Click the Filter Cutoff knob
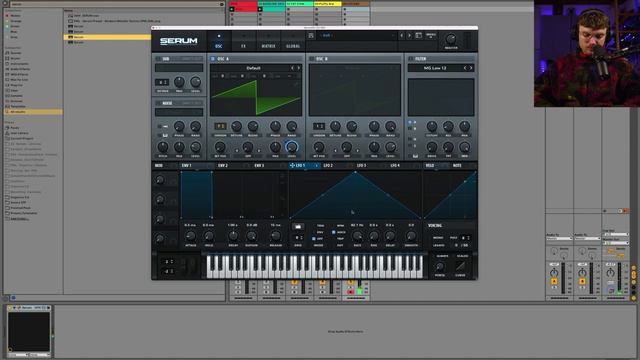The image size is (640, 360). (432, 126)
